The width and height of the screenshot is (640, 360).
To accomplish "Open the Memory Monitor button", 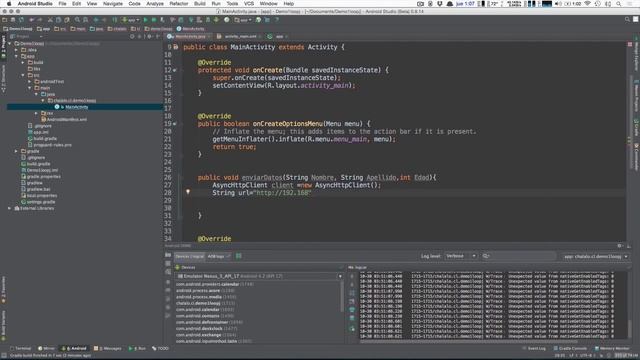I will tap(612, 349).
